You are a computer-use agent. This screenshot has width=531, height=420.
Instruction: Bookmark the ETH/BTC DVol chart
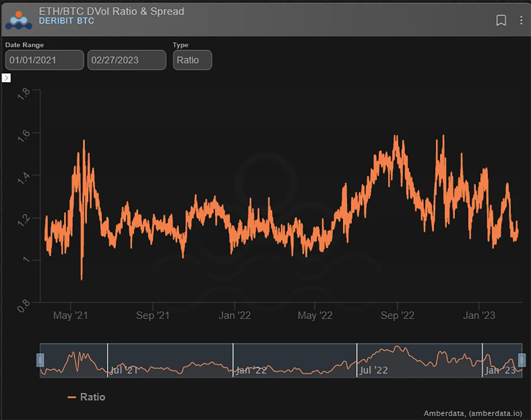tap(501, 20)
